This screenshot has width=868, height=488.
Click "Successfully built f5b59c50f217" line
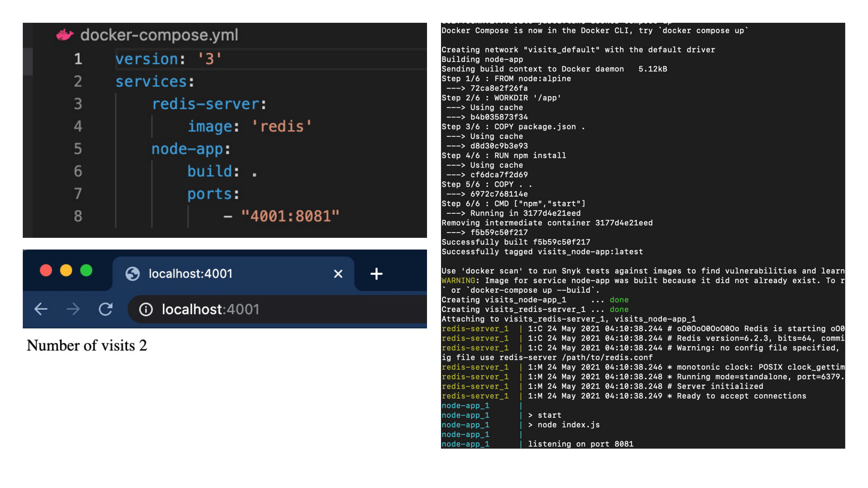(x=516, y=242)
